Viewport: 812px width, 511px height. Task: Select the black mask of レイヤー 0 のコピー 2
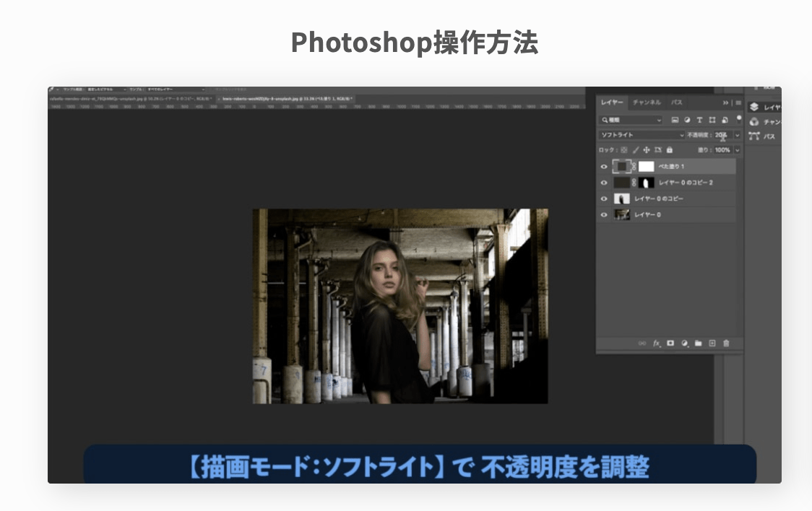click(x=647, y=183)
